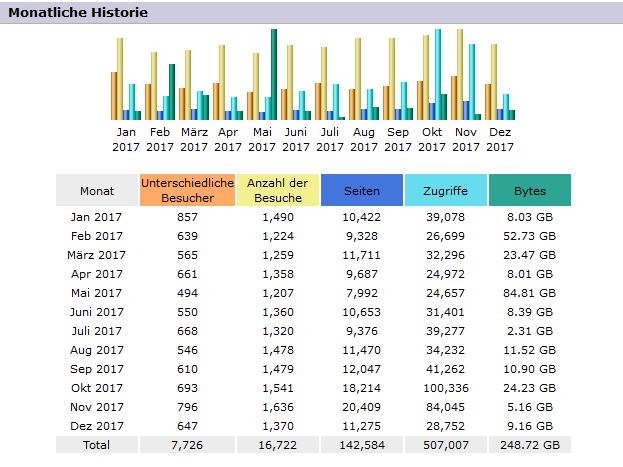Select the Jan 2017 table row
623x467 pixels.
tap(98, 216)
